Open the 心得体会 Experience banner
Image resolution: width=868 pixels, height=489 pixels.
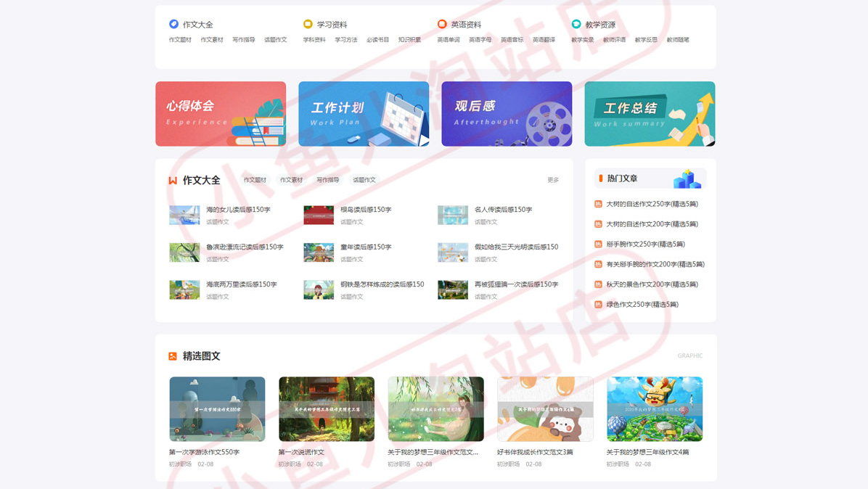tap(221, 114)
